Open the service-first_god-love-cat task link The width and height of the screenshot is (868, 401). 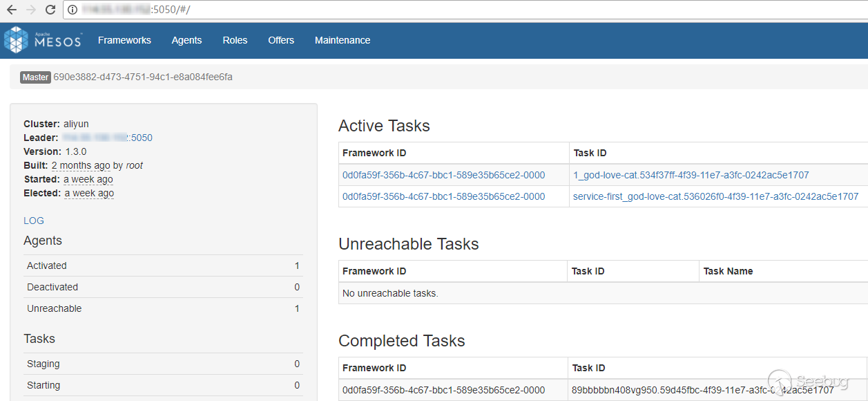click(715, 196)
